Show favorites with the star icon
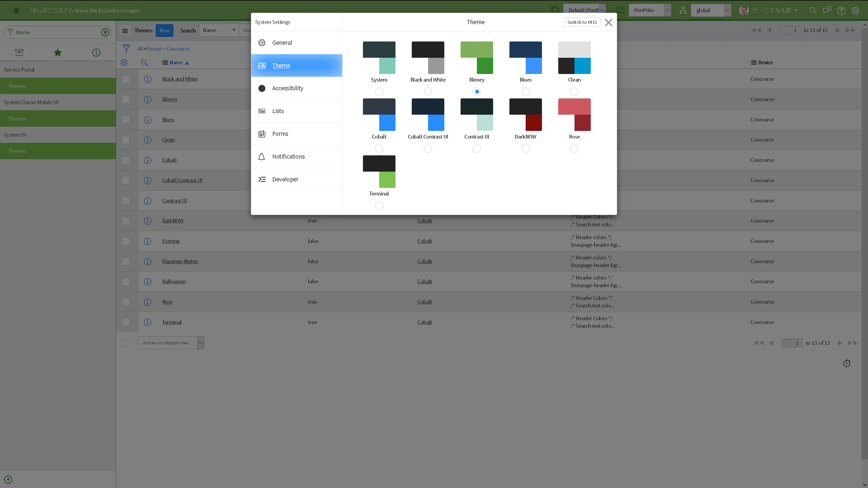This screenshot has width=868, height=488. (58, 53)
